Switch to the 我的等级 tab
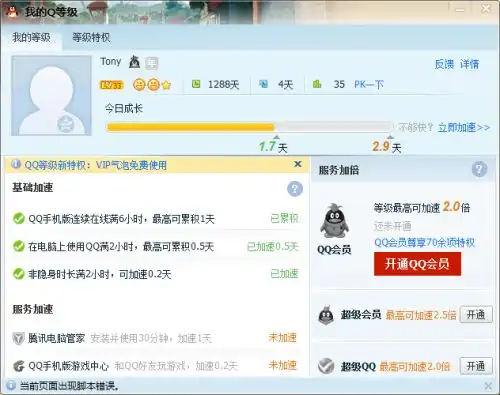This screenshot has height=395, width=500. point(31,37)
